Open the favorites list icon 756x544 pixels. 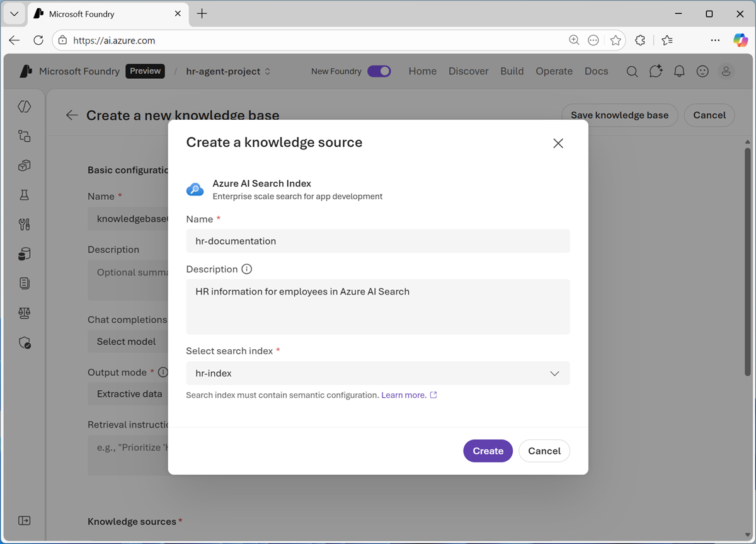[x=667, y=40]
